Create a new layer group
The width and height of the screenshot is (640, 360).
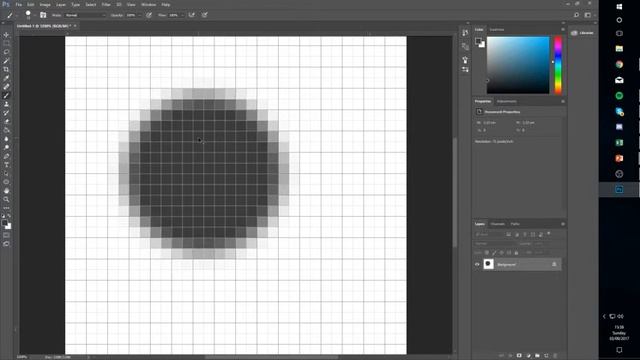coord(537,356)
